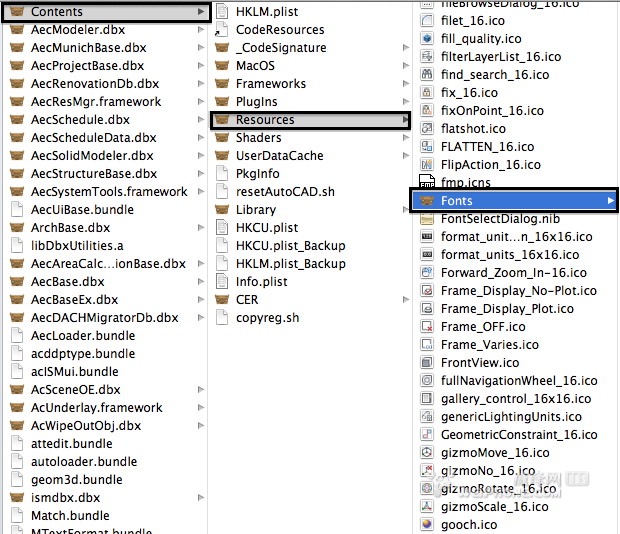Click the FontSelectDialog.nib icon
The image size is (620, 534).
tap(427, 219)
